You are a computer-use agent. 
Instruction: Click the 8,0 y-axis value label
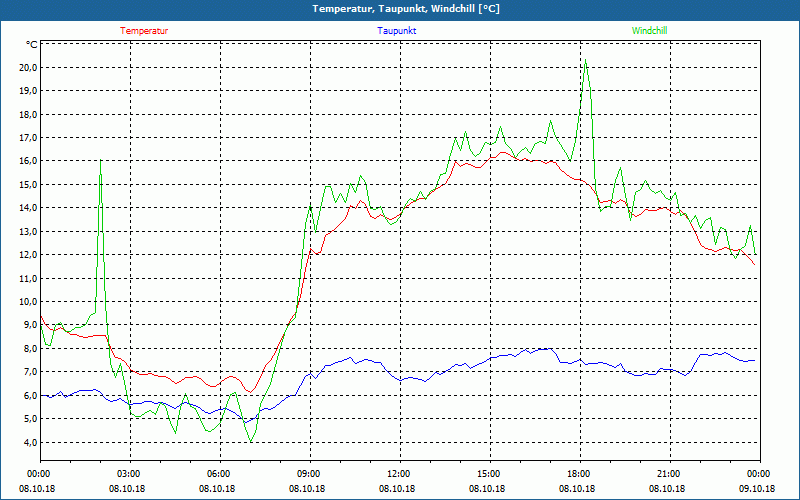29,348
